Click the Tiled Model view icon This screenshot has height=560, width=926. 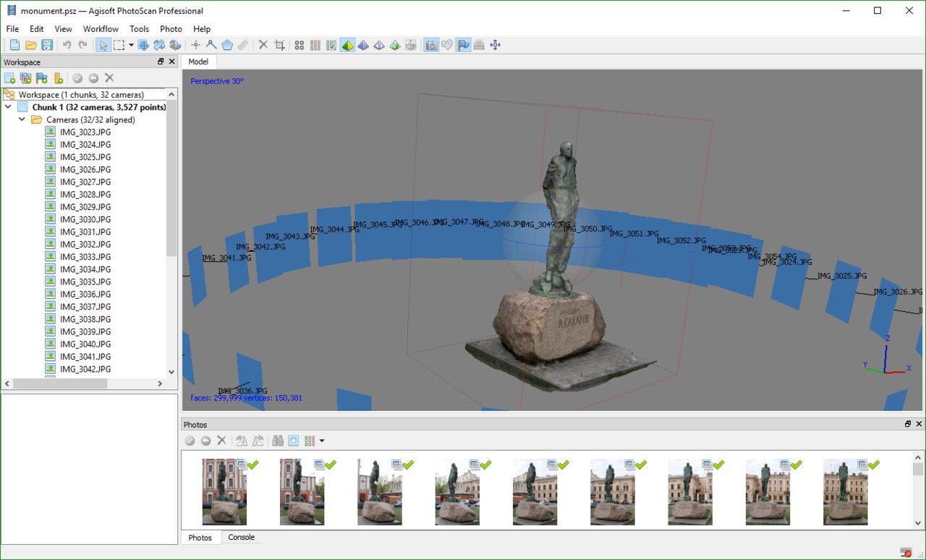(411, 45)
